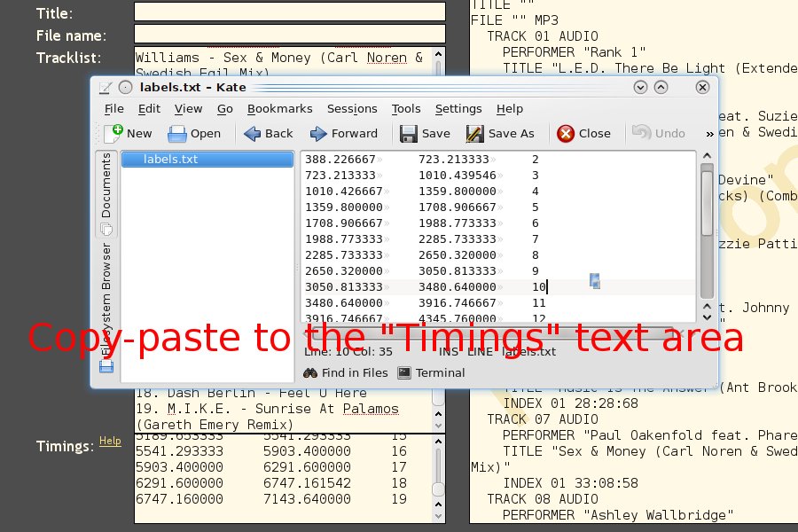
Task: Go Back in Kate toolbar
Action: point(268,133)
